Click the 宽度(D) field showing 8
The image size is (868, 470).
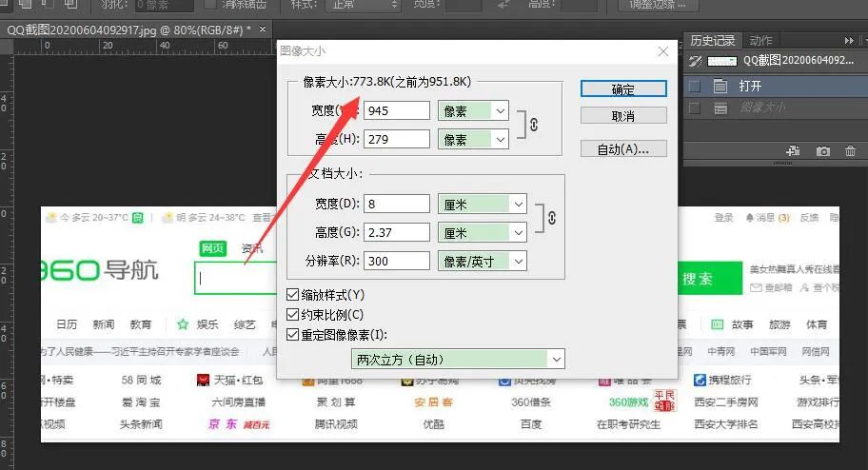click(396, 204)
